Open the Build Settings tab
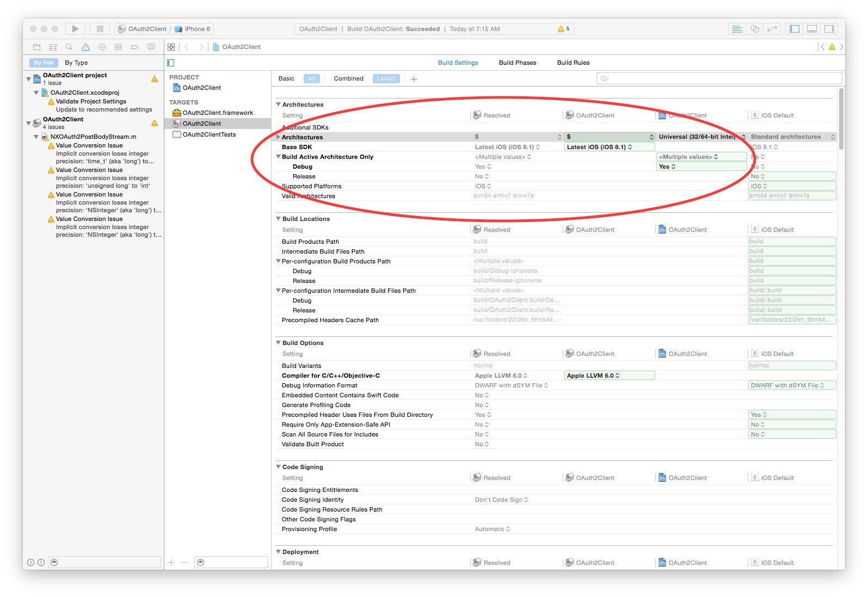This screenshot has width=868, height=597. [x=458, y=63]
